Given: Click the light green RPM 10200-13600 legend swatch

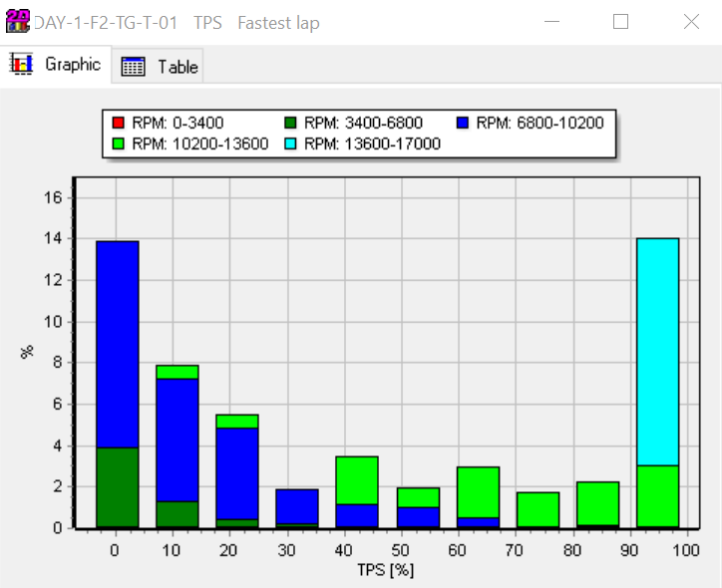Looking at the screenshot, I should pos(118,144).
